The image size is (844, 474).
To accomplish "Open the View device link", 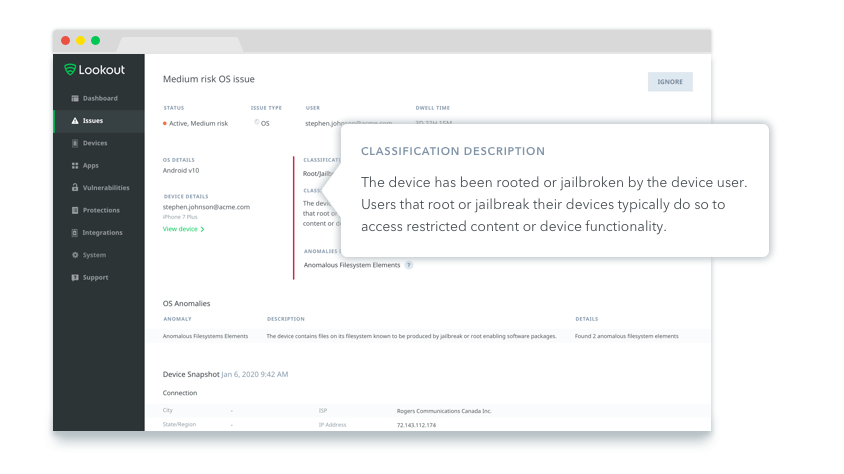I will pos(180,229).
